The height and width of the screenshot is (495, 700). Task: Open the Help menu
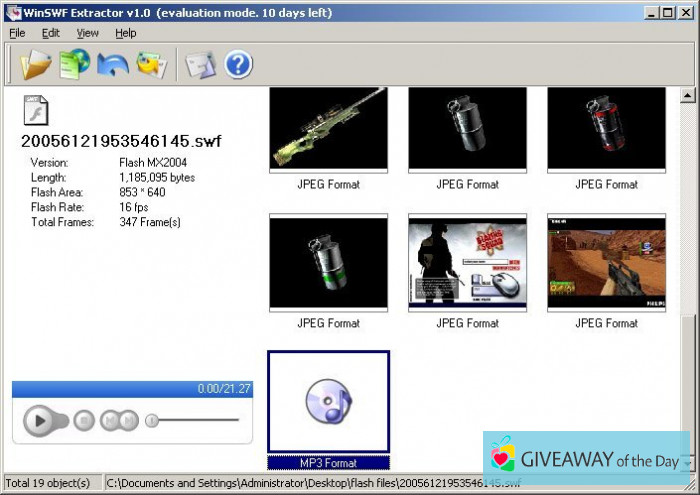point(125,33)
